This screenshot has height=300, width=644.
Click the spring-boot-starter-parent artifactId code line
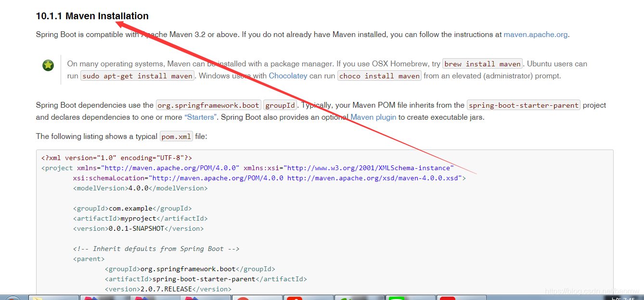206,279
